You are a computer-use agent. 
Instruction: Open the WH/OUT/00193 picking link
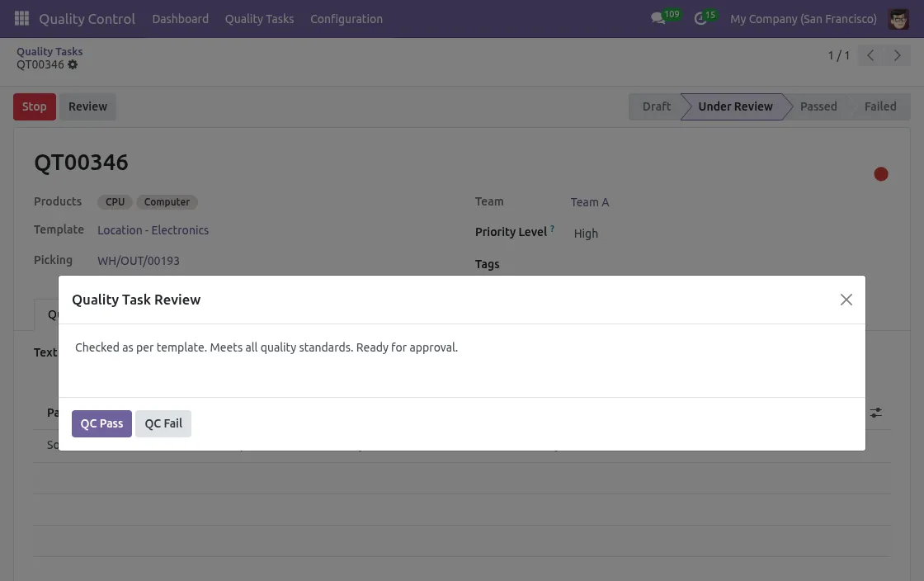coord(139,261)
